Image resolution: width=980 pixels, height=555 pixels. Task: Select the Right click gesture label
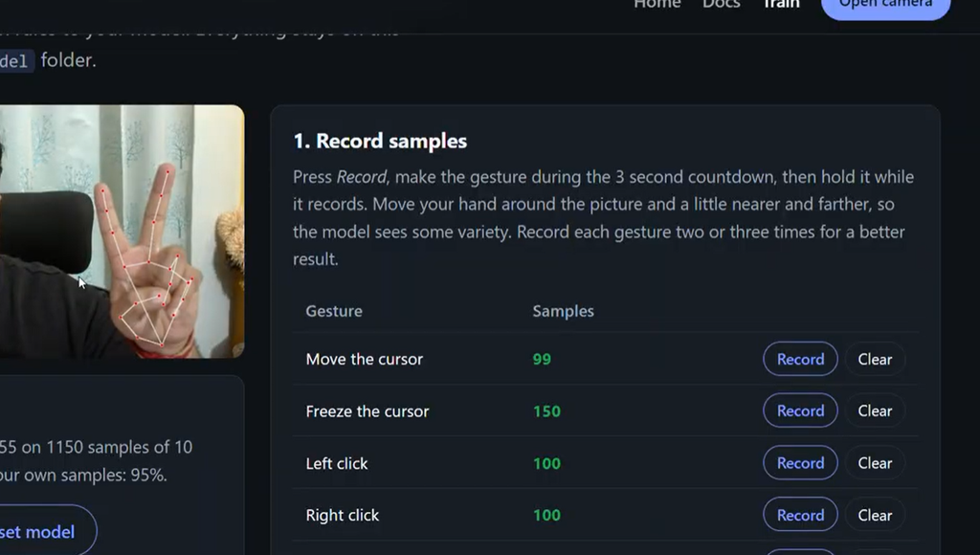tap(342, 515)
